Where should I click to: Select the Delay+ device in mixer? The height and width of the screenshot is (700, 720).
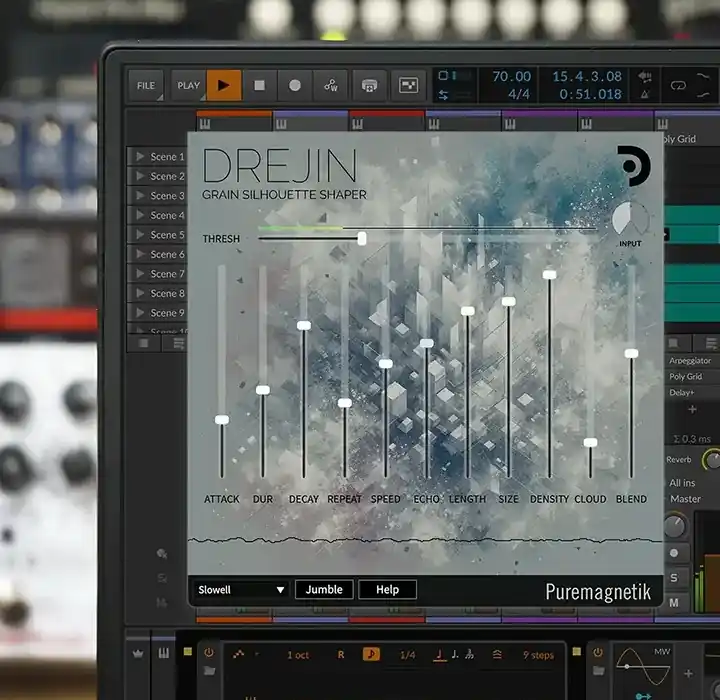[x=682, y=393]
